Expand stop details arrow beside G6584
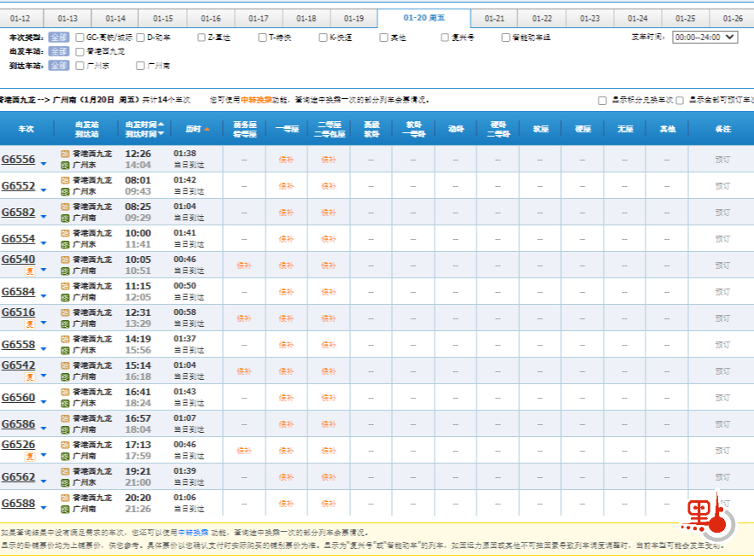This screenshot has width=754, height=560. (x=44, y=296)
